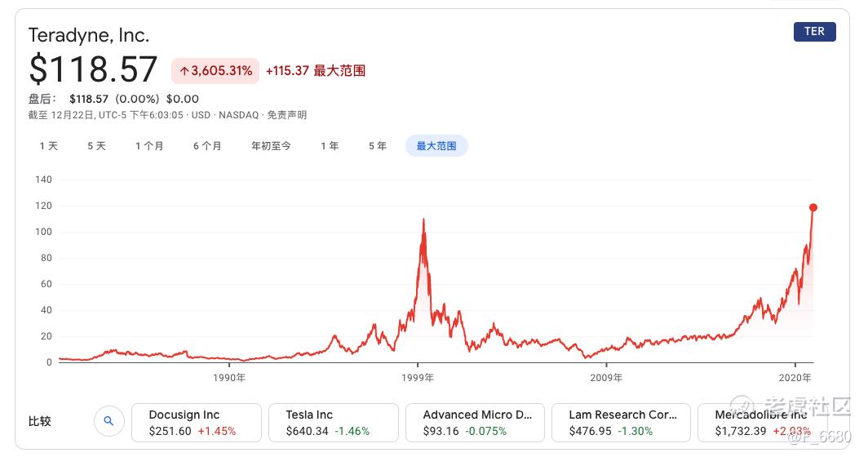
Task: Click the 3,605.31% change percentage badge
Action: point(215,71)
